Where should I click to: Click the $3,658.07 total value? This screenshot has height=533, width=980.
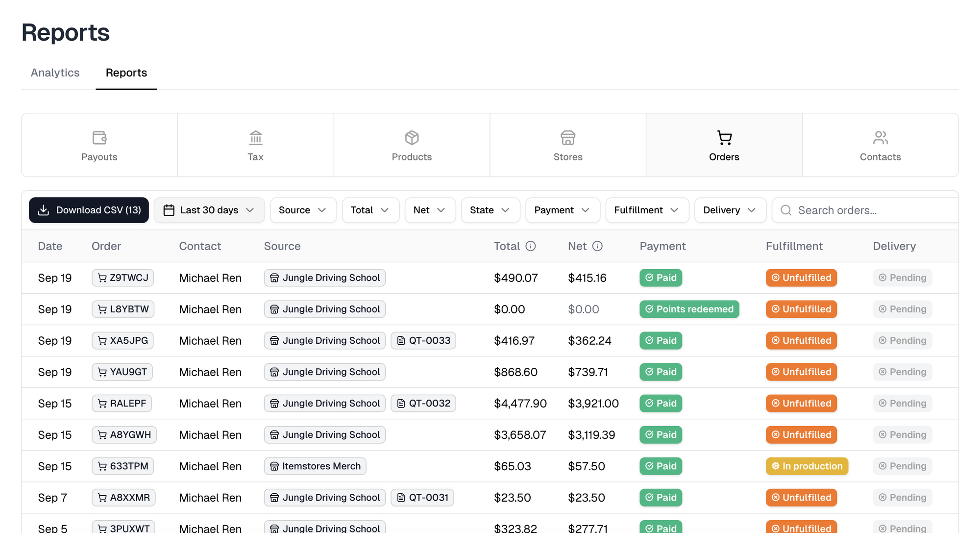pyautogui.click(x=520, y=435)
